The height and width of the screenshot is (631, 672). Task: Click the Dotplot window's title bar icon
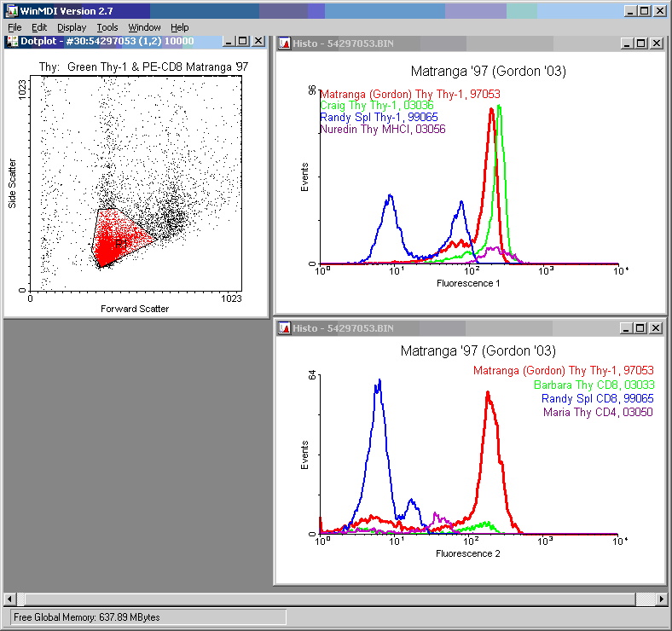(x=12, y=41)
